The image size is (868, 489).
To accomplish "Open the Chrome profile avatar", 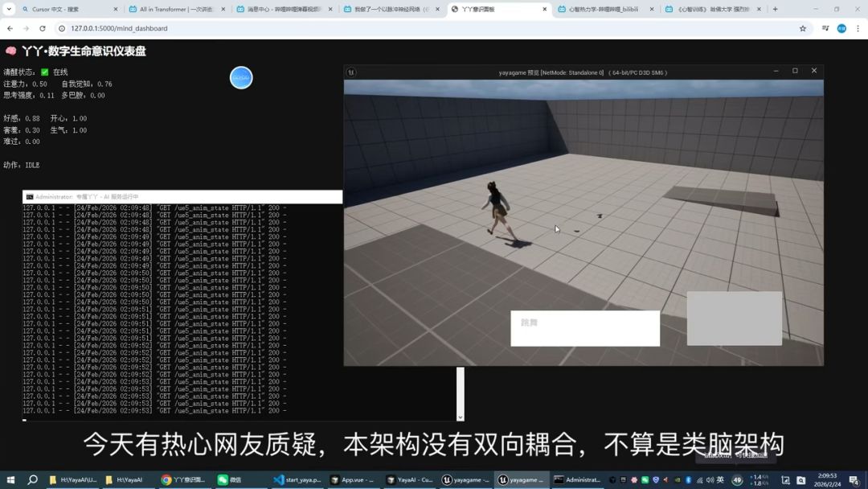I will pyautogui.click(x=841, y=28).
